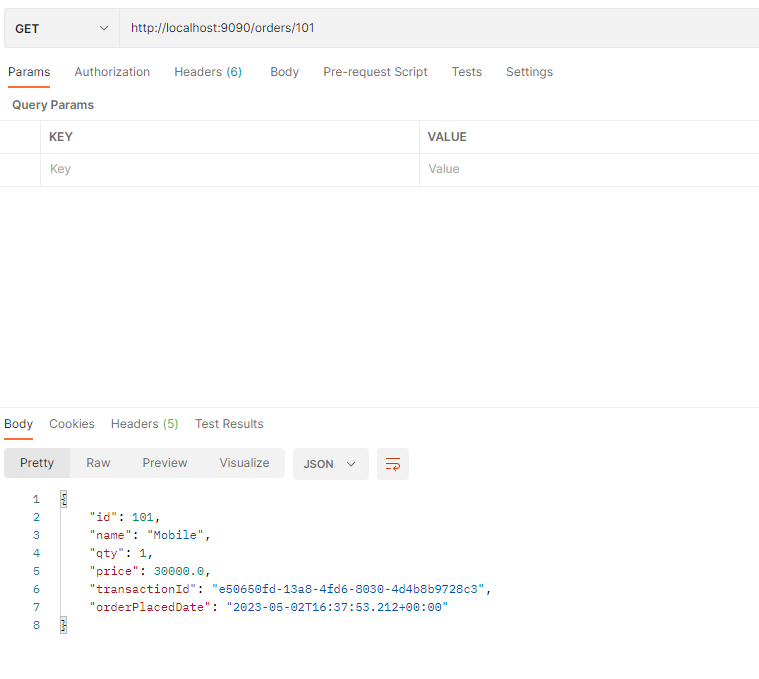
Task: Click the "id": 101 line
Action: [x=124, y=517]
